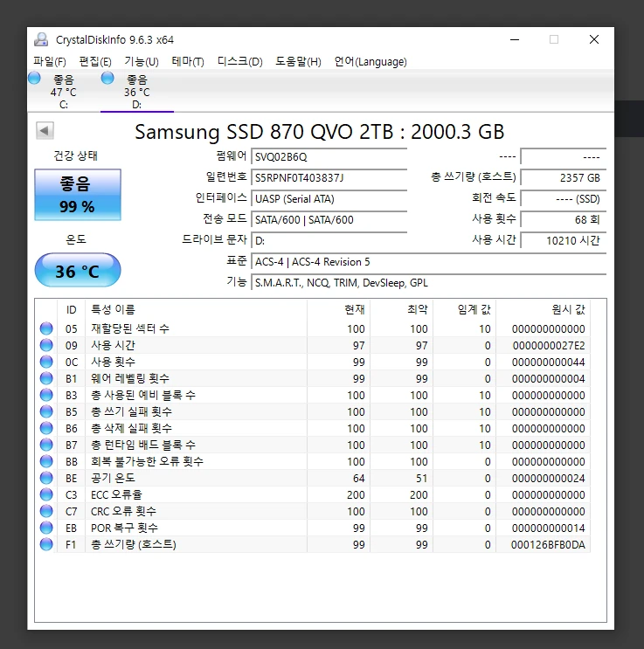Click status icon of ID EB row
Image resolution: width=644 pixels, height=649 pixels.
pyautogui.click(x=46, y=528)
